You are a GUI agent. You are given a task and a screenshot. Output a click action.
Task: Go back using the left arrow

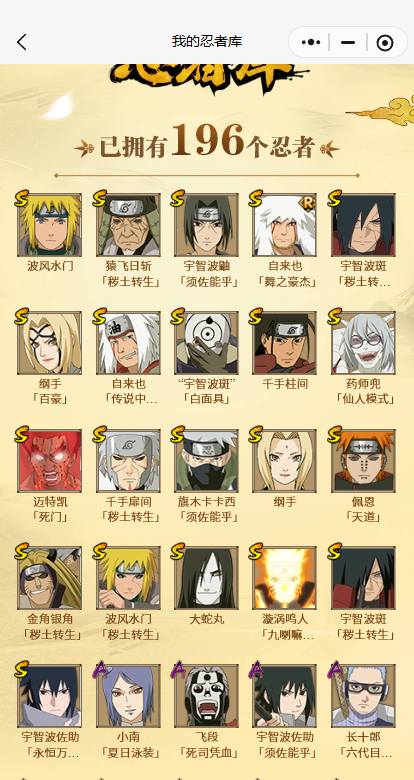(x=22, y=42)
